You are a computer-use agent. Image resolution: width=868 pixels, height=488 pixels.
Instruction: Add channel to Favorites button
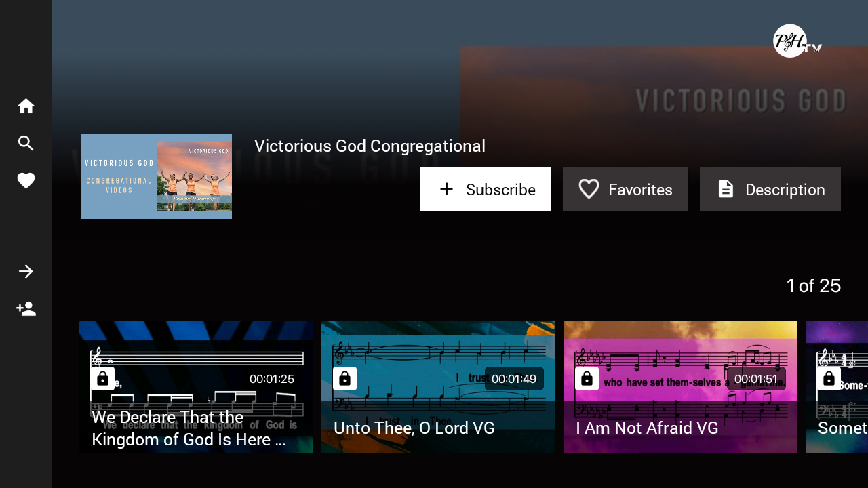tap(625, 189)
